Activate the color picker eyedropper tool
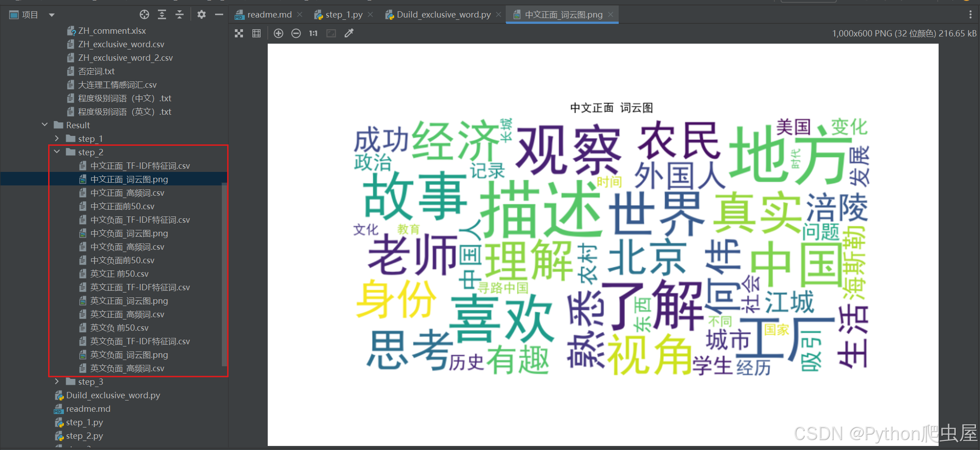Image resolution: width=980 pixels, height=450 pixels. 349,33
